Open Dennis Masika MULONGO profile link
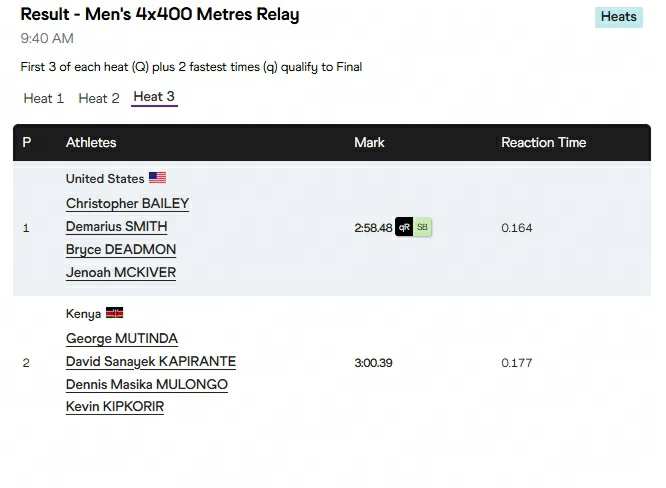The width and height of the screenshot is (666, 488). [x=147, y=384]
